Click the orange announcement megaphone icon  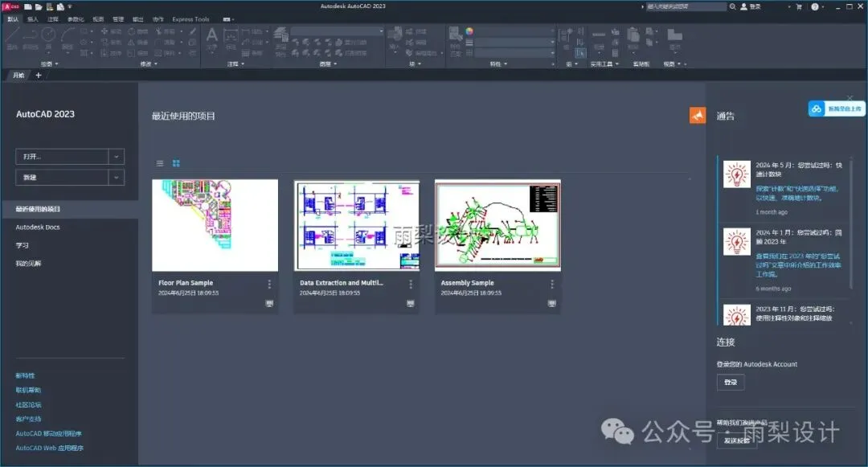pyautogui.click(x=698, y=115)
